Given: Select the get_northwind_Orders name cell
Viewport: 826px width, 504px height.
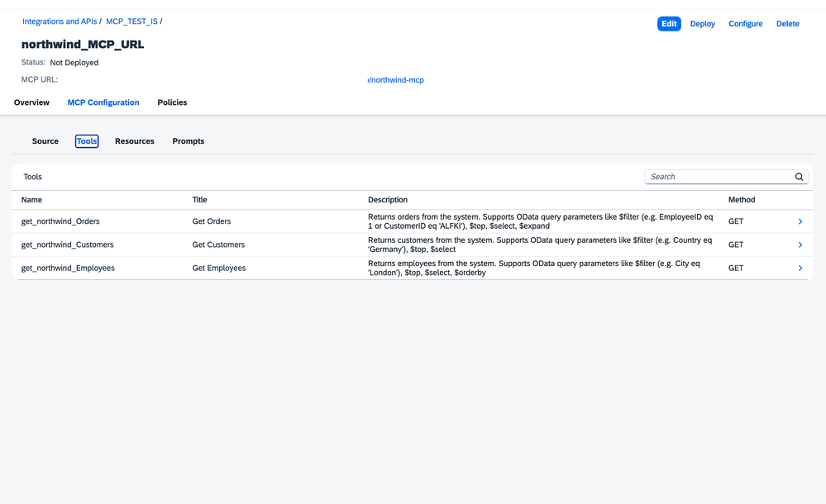Looking at the screenshot, I should click(x=60, y=221).
